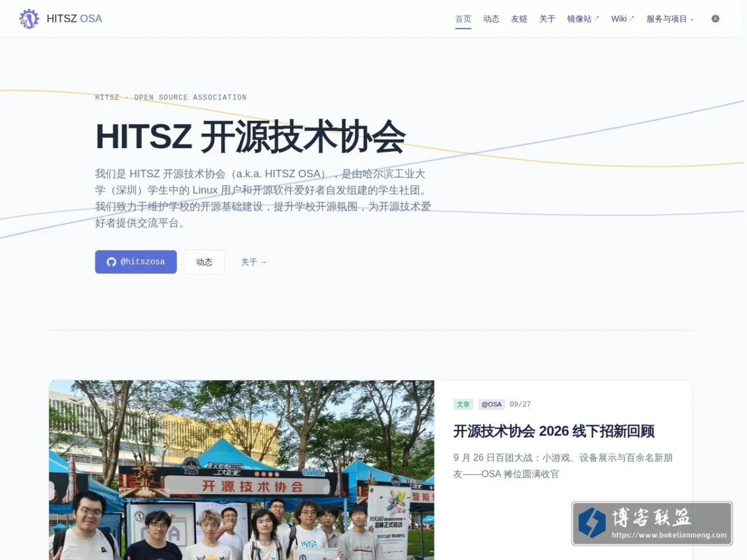Viewport: 747px width, 560px height.
Task: Click the @OSA author tag
Action: pyautogui.click(x=491, y=404)
